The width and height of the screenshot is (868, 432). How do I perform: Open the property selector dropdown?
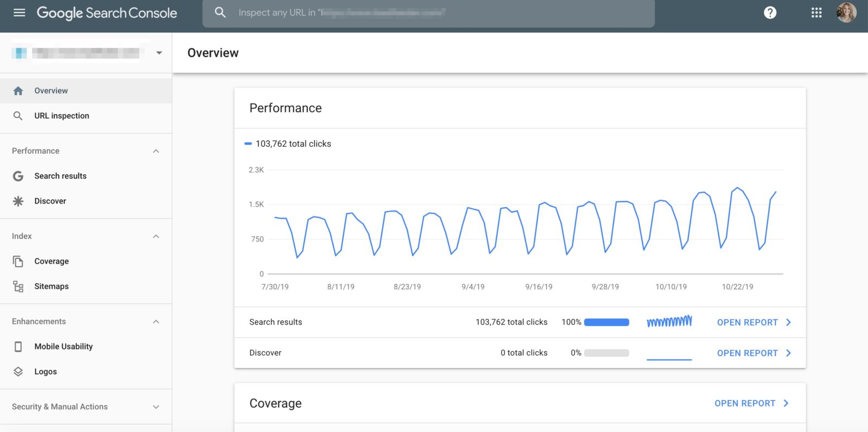pyautogui.click(x=159, y=53)
